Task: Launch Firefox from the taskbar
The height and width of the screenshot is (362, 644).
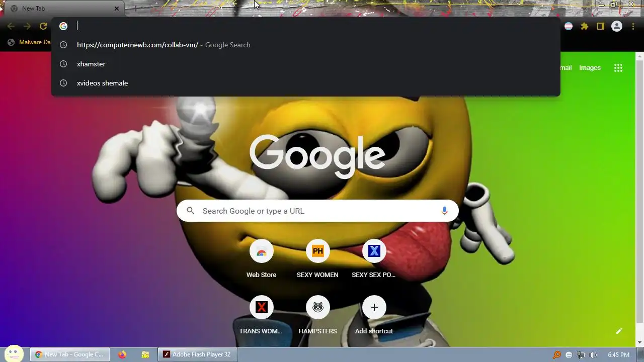Action: pos(122,354)
